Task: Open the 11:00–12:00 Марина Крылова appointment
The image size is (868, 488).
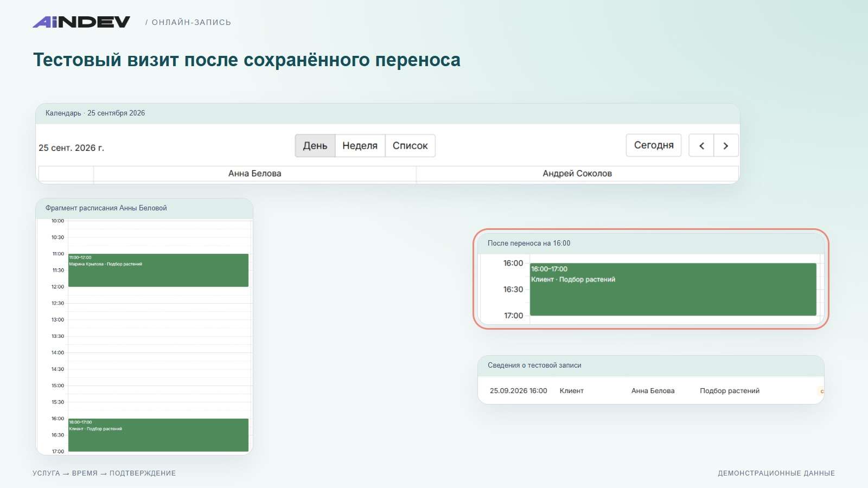Action: tap(158, 270)
